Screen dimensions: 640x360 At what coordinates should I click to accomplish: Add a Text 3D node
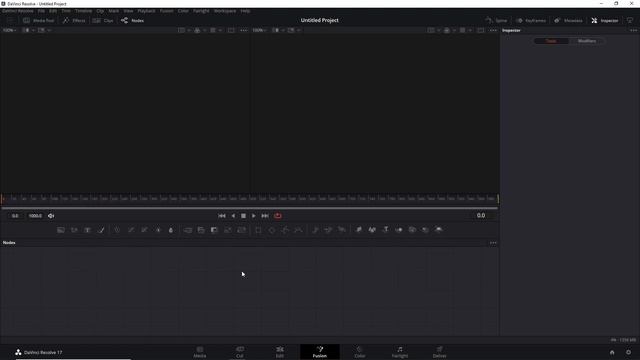tap(385, 230)
